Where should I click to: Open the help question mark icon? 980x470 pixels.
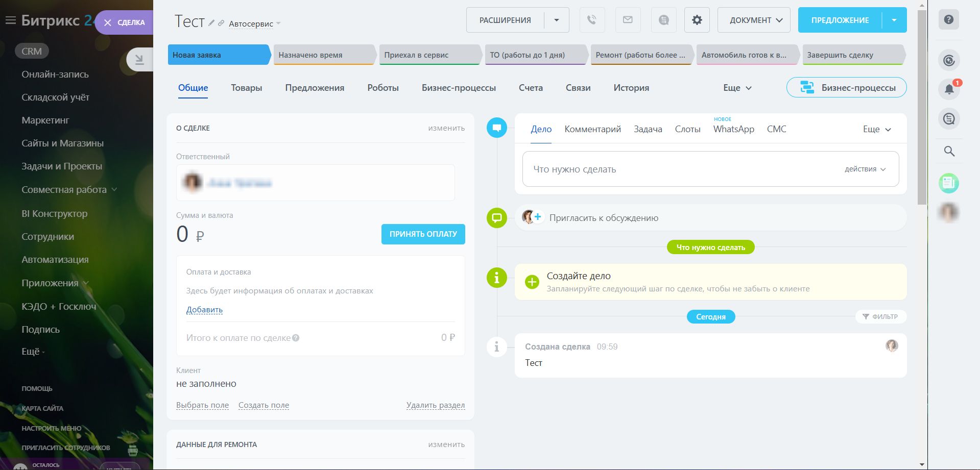[948, 20]
